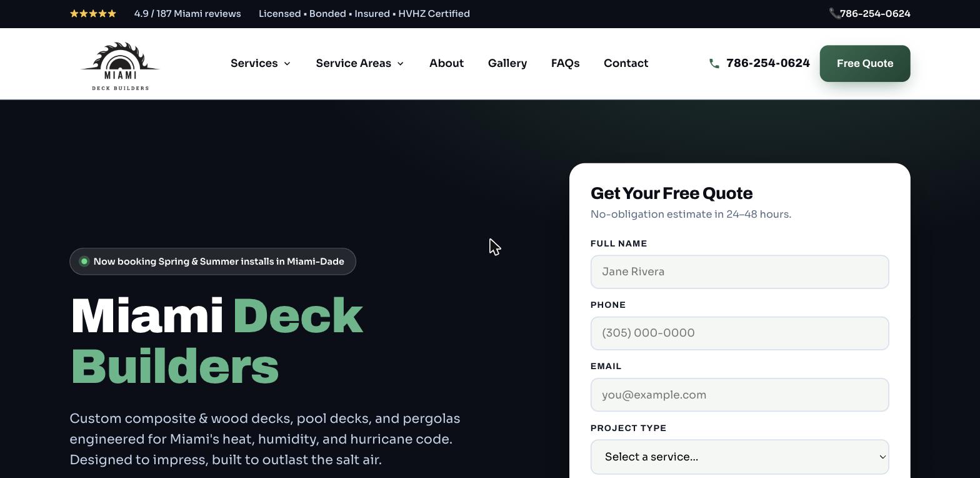
Task: Click the Licensed Bonded Insured HVHZ Certified text
Action: pos(364,14)
